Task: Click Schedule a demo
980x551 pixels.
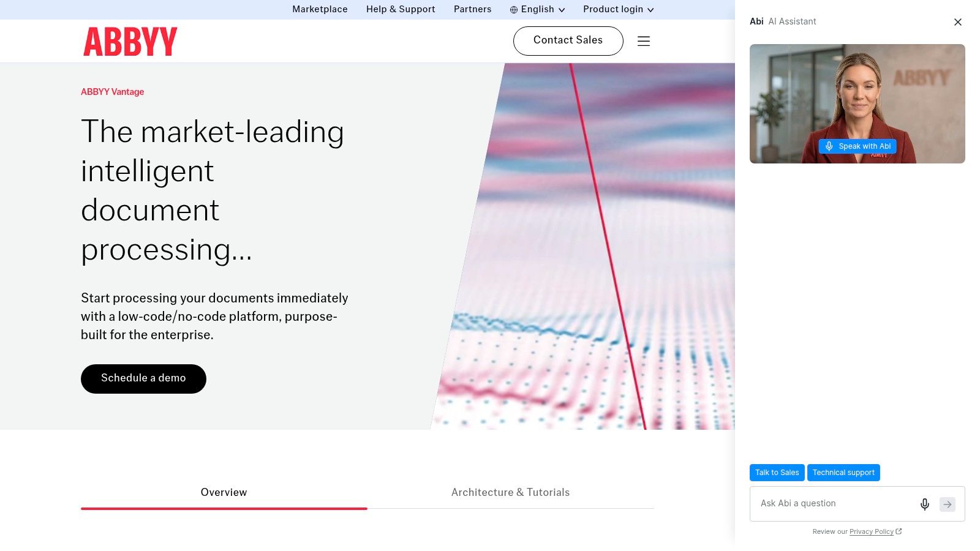Action: point(143,378)
